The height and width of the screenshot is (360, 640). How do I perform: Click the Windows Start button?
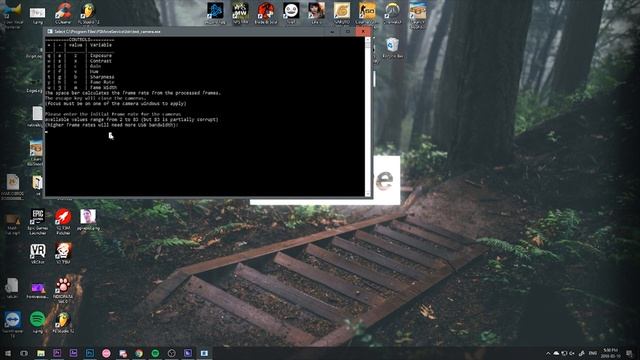7,353
